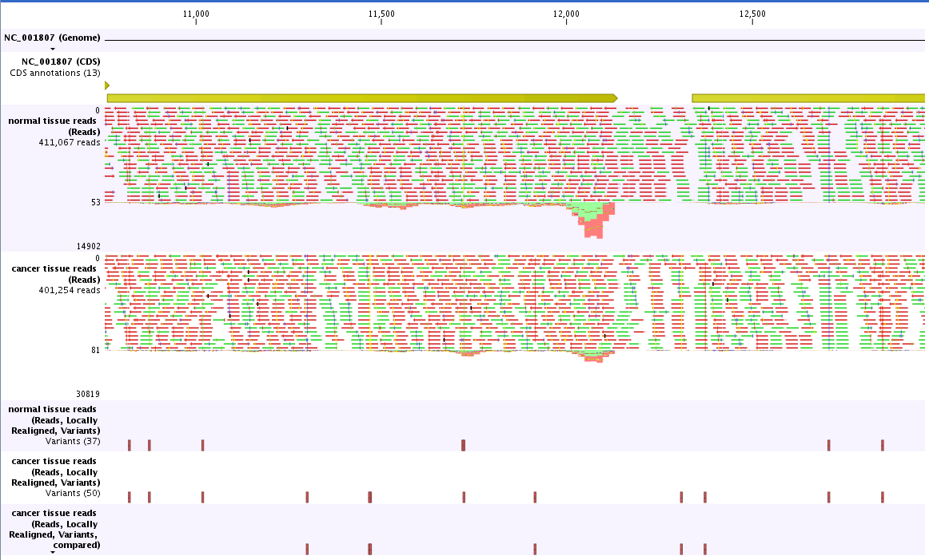Click the Variants (50) label
The width and height of the screenshot is (929, 560).
[x=73, y=493]
